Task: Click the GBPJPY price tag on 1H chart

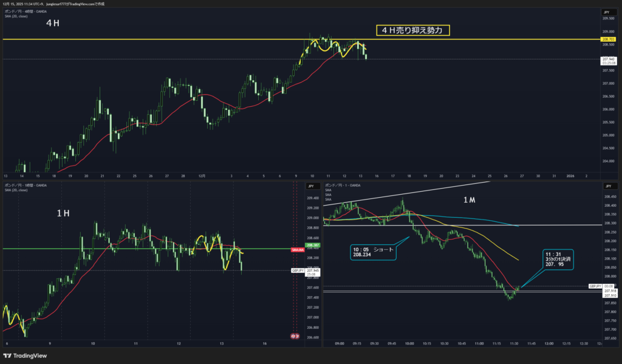Action: coord(298,271)
